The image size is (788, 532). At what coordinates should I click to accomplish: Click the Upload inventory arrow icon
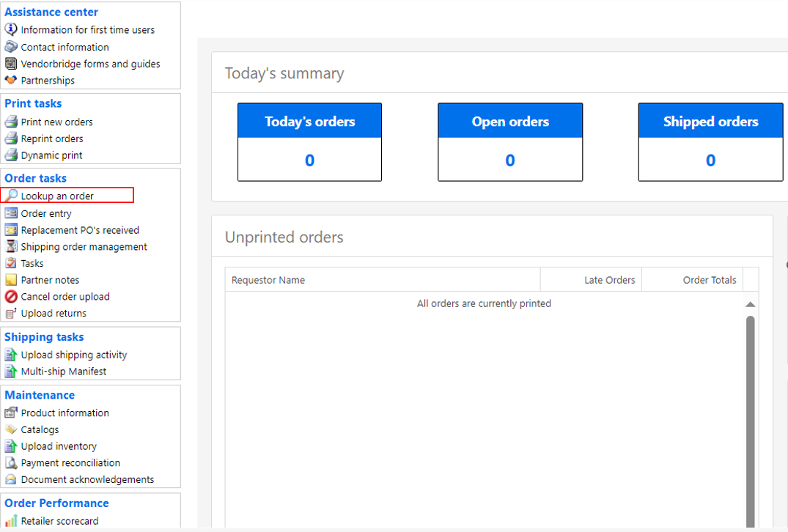pyautogui.click(x=11, y=446)
